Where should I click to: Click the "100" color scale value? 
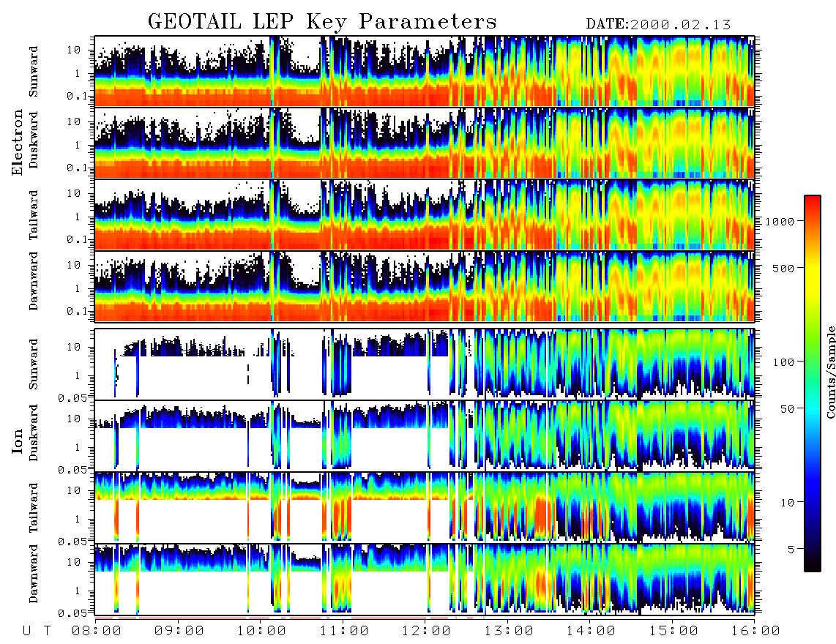click(783, 362)
